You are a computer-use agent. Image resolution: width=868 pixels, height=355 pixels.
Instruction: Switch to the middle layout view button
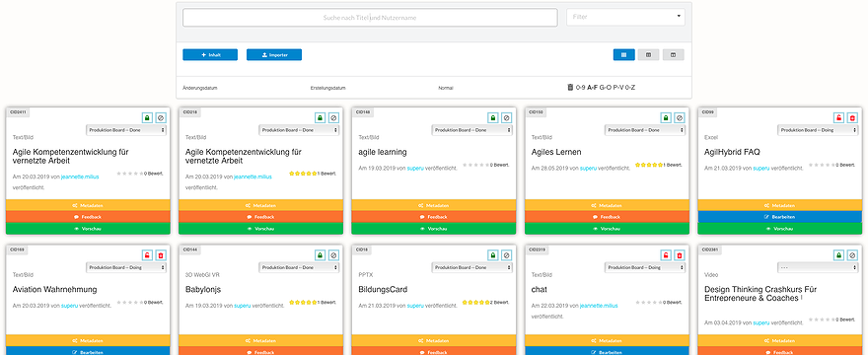[x=648, y=55]
